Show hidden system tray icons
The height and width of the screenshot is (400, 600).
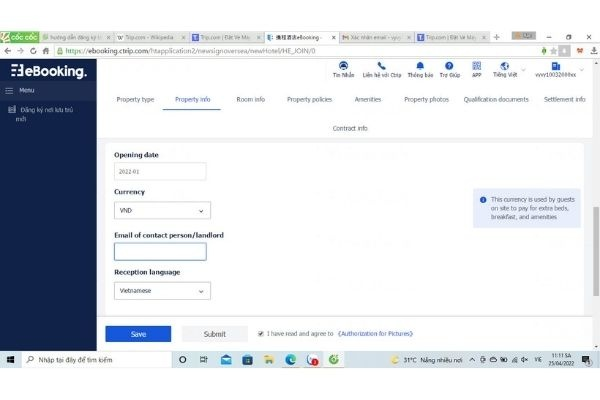(472, 360)
